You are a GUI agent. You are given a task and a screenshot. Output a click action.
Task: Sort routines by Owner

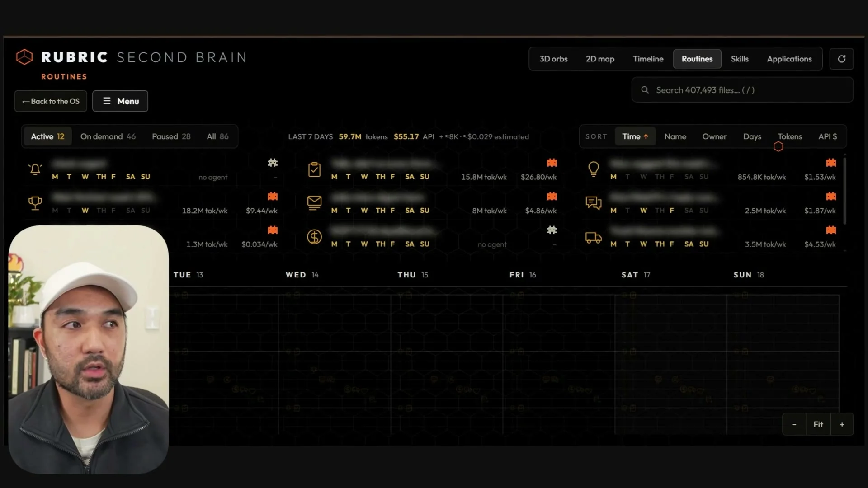click(714, 136)
